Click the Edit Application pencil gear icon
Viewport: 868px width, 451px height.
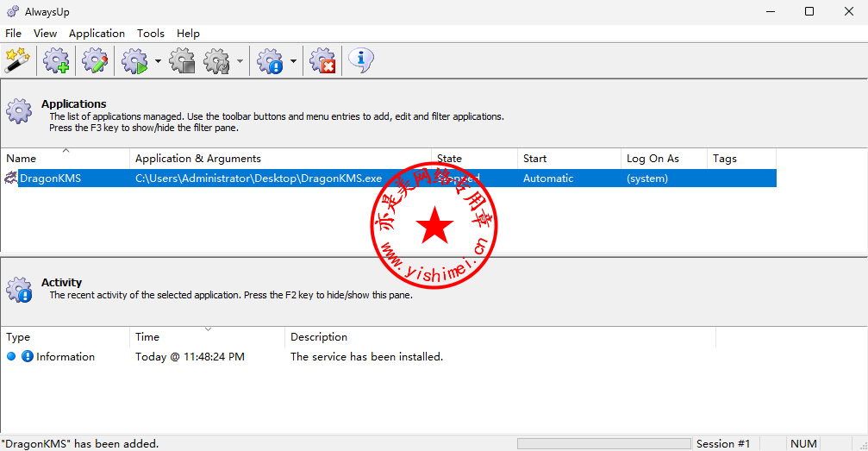pyautogui.click(x=95, y=61)
